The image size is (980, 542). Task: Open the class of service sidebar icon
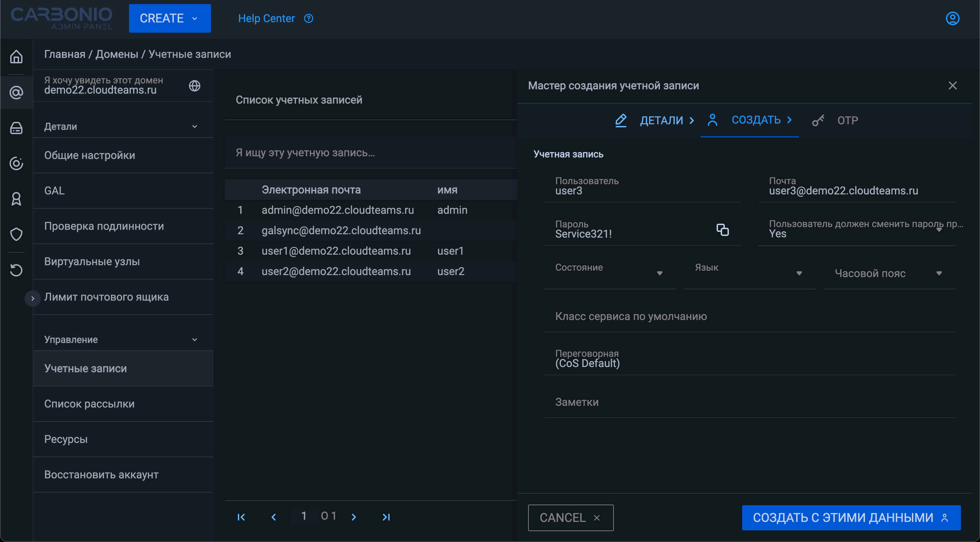[x=16, y=163]
